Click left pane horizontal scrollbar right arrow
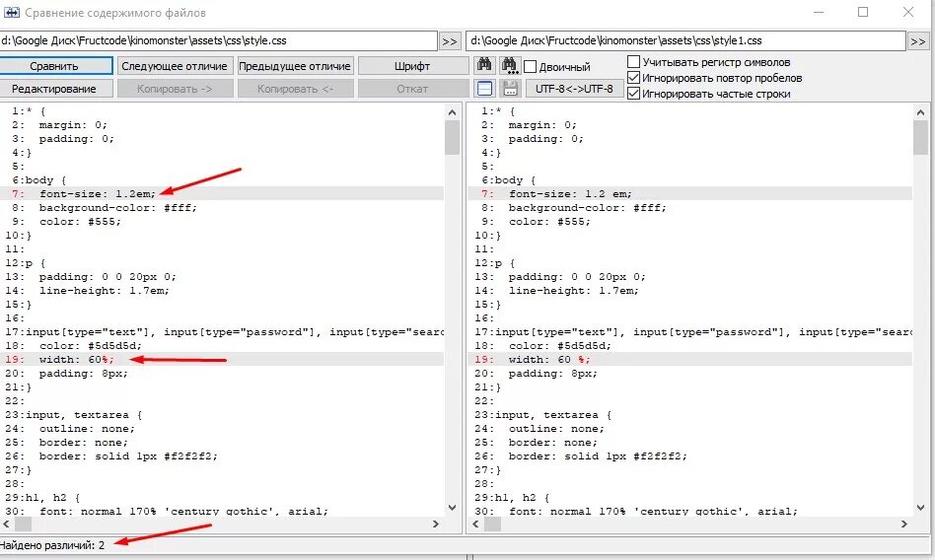This screenshot has height=560, width=935. pos(436,525)
